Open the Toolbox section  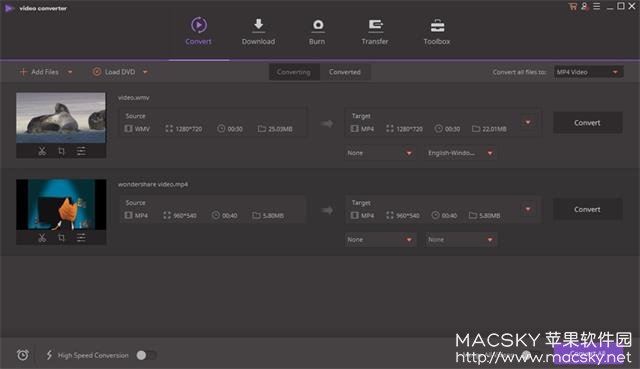tap(437, 31)
